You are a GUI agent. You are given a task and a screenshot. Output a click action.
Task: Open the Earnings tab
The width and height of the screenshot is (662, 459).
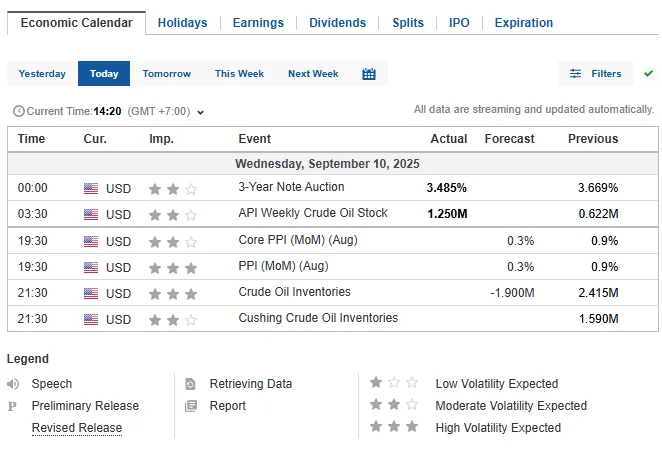pyautogui.click(x=258, y=23)
